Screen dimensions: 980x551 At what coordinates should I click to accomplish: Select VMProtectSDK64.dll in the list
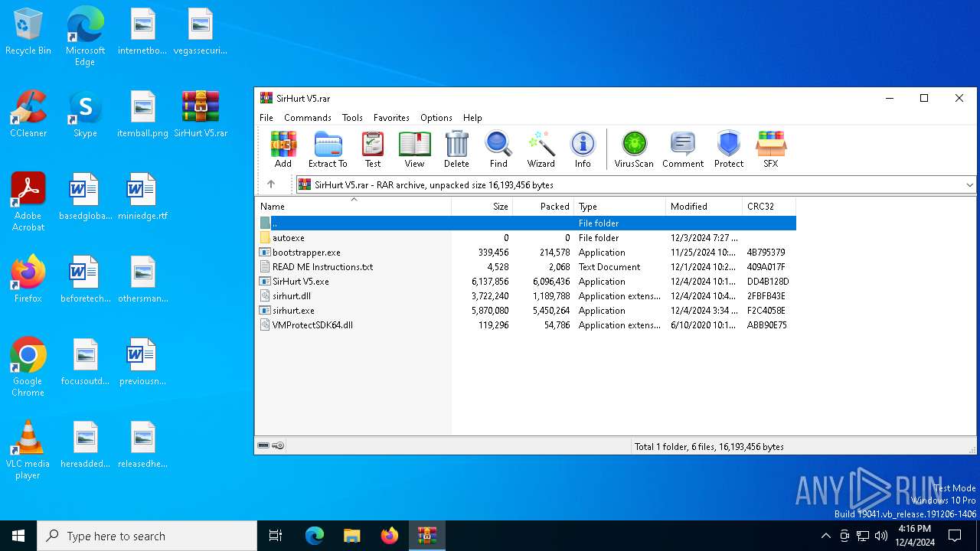pyautogui.click(x=526, y=325)
